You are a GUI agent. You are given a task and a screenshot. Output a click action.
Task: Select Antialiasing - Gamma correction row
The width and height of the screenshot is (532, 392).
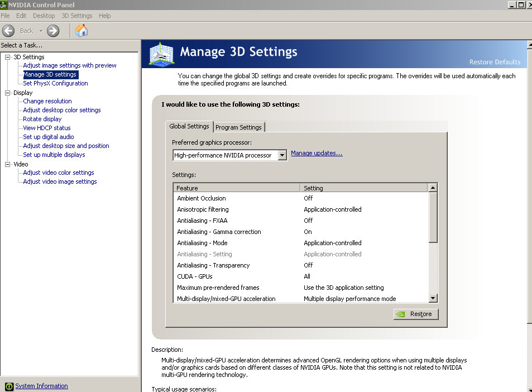tap(300, 232)
